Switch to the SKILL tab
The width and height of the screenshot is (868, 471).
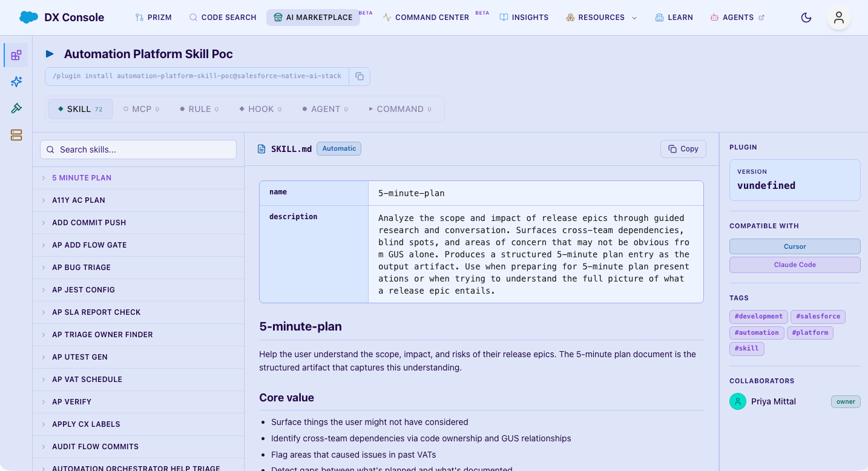point(81,109)
